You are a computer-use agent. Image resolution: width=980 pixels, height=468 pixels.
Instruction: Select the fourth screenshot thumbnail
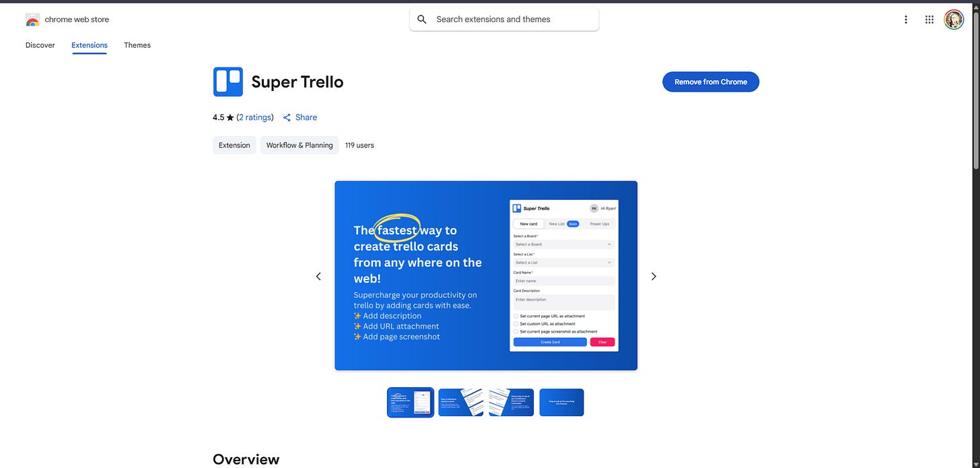pyautogui.click(x=561, y=403)
